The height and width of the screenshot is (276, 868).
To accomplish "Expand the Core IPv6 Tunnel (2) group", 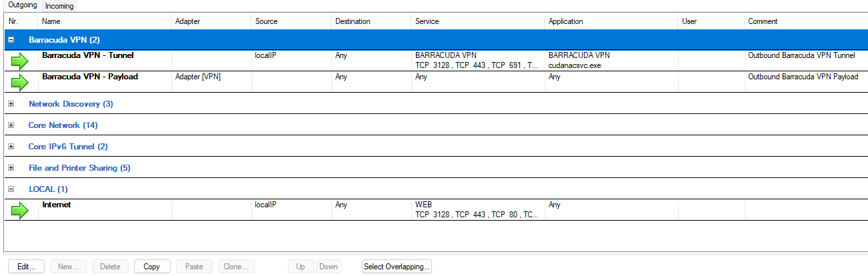I will (x=11, y=147).
